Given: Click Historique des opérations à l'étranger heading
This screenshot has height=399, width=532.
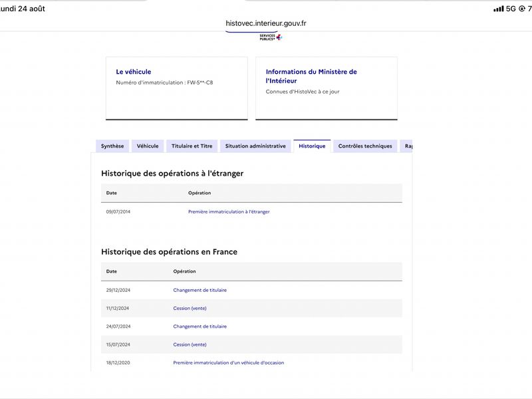Looking at the screenshot, I should [x=172, y=174].
